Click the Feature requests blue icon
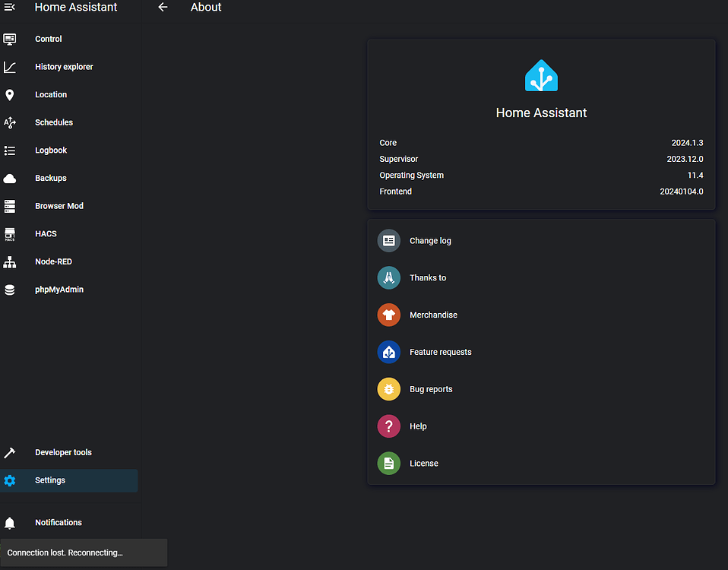 388,352
